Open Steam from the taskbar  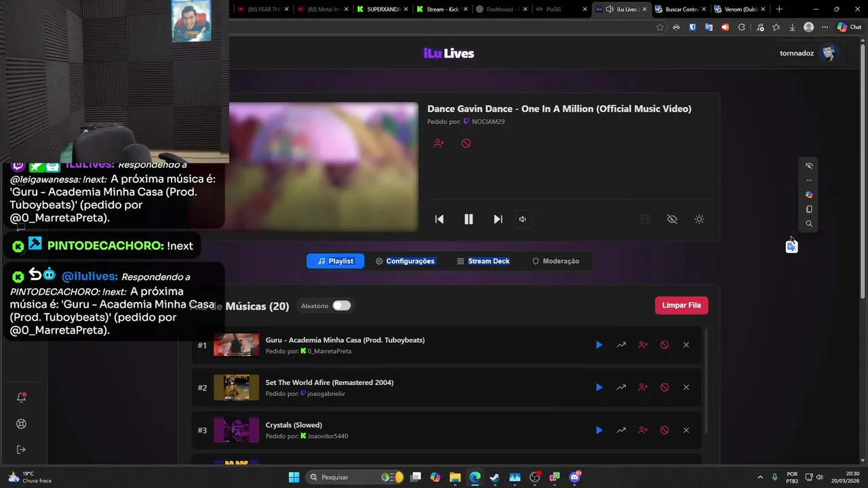pos(495,477)
